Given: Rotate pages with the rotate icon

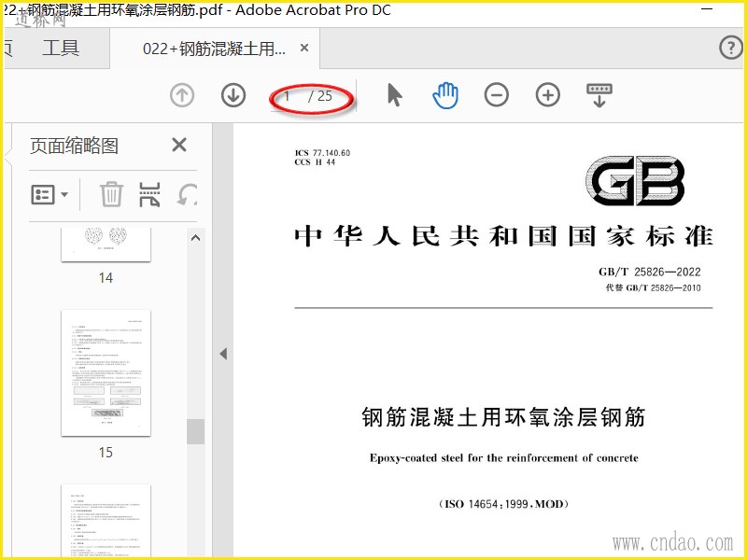Looking at the screenshot, I should coord(188,195).
